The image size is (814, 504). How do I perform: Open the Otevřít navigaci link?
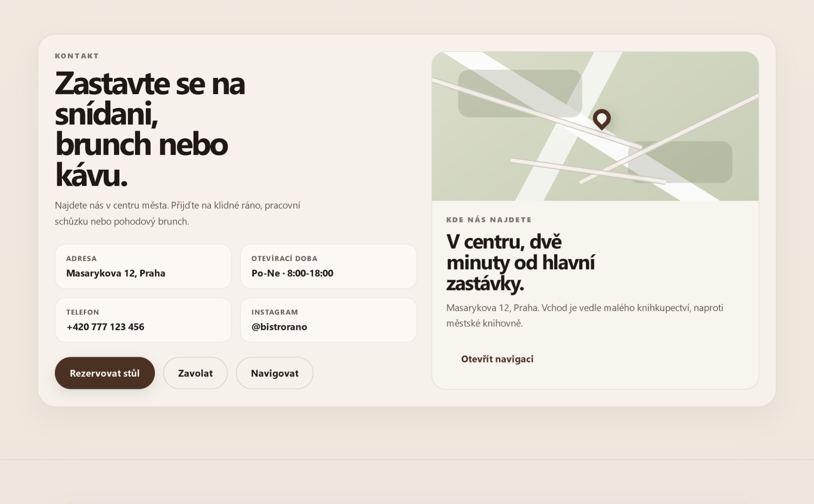pyautogui.click(x=497, y=359)
